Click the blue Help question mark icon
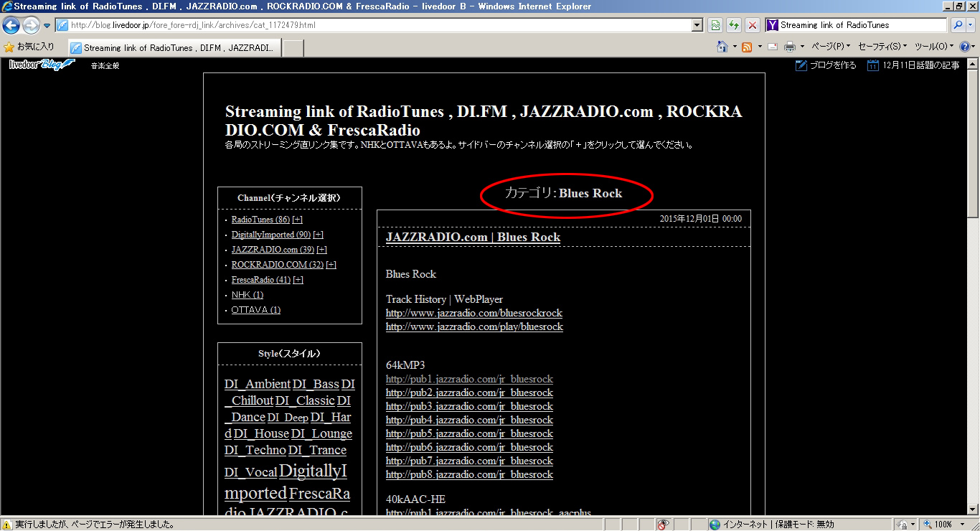The height and width of the screenshot is (531, 980). (x=965, y=47)
